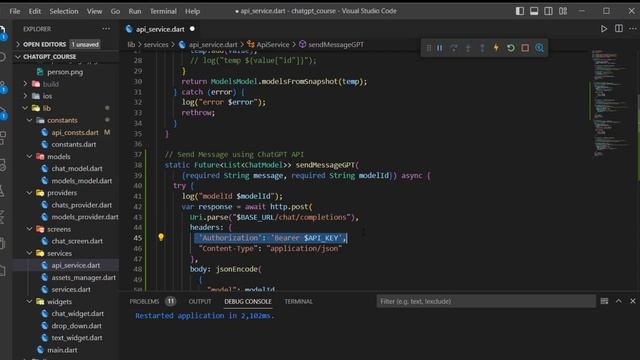
Task: Click services in the breadcrumb path
Action: click(x=156, y=44)
